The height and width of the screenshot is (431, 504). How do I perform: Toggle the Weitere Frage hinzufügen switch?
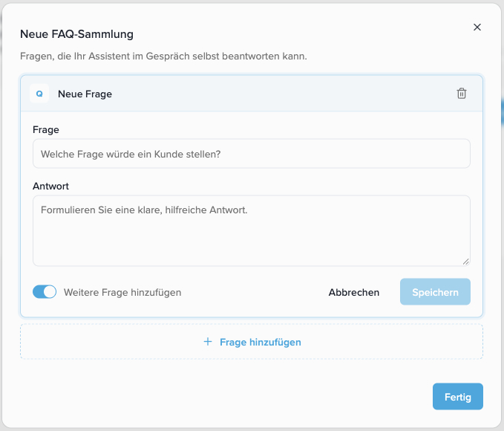[45, 292]
